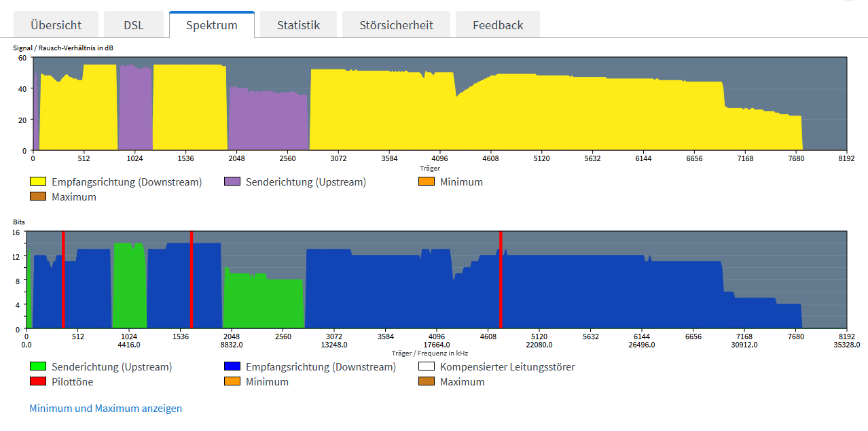This screenshot has height=431, width=868.
Task: Click Minimum und Maximum anzeigen link
Action: click(106, 409)
